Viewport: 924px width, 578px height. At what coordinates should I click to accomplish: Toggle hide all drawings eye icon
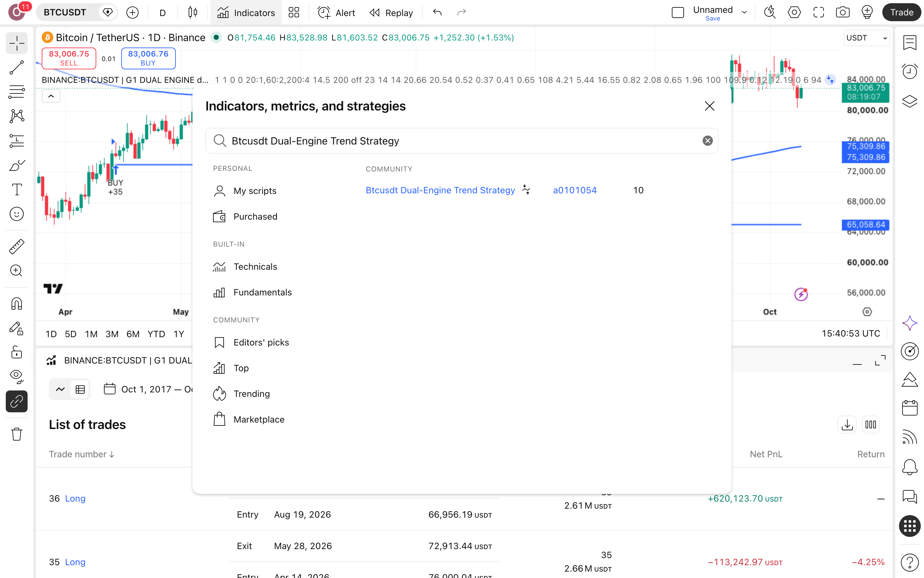click(x=16, y=377)
